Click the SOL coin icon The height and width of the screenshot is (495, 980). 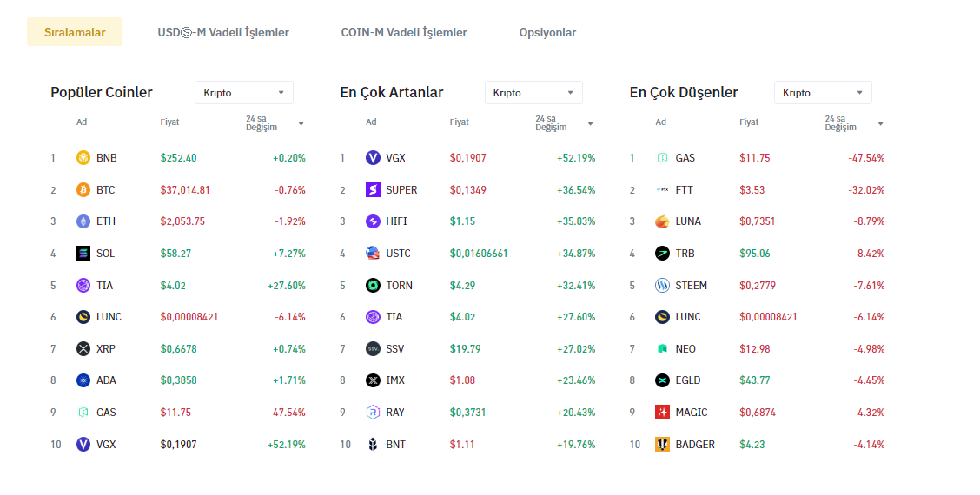[x=83, y=254]
